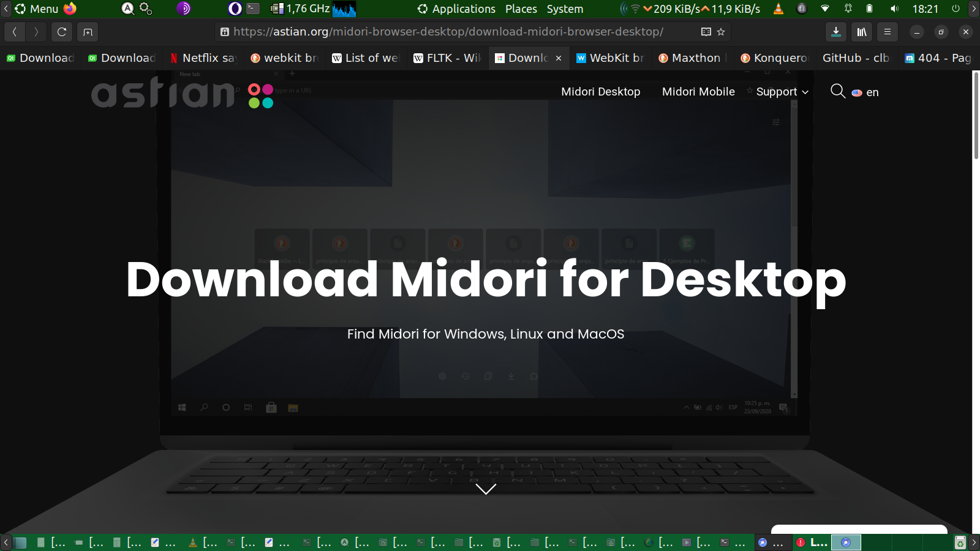Reload the current page
Screen dimensions: 980x551
(x=62, y=32)
